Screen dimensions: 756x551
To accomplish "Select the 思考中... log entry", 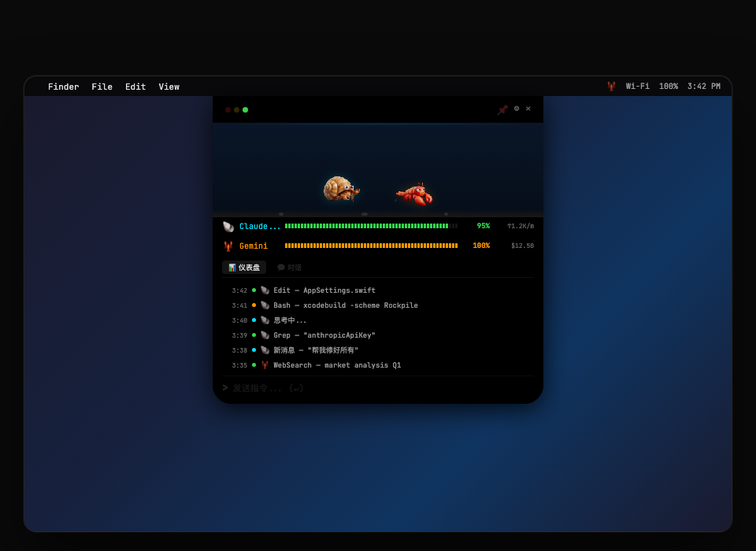I will [x=378, y=320].
